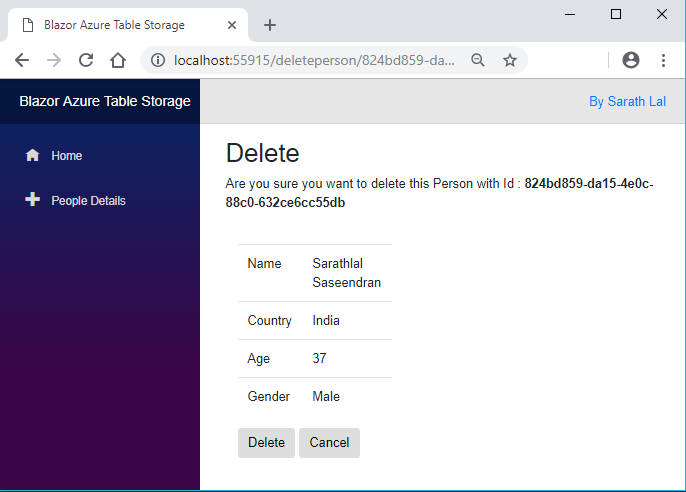Bookmark this page with the star icon
Viewport: 686px width, 492px height.
coord(510,60)
